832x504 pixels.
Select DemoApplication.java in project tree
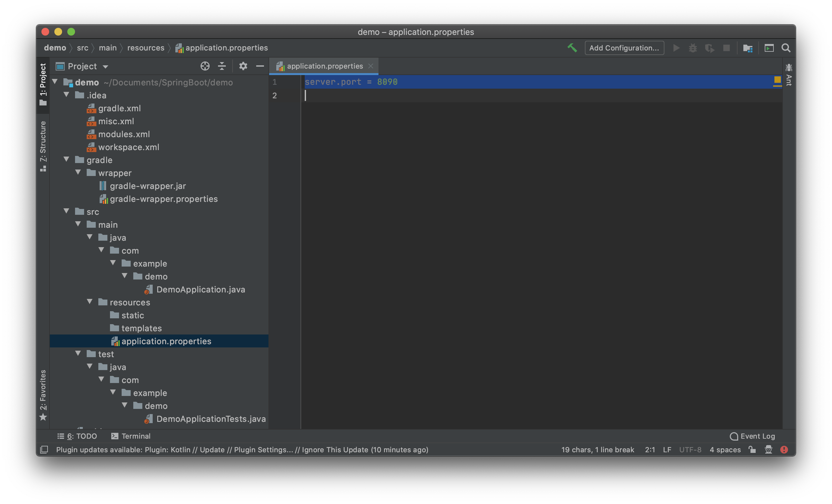pos(201,290)
